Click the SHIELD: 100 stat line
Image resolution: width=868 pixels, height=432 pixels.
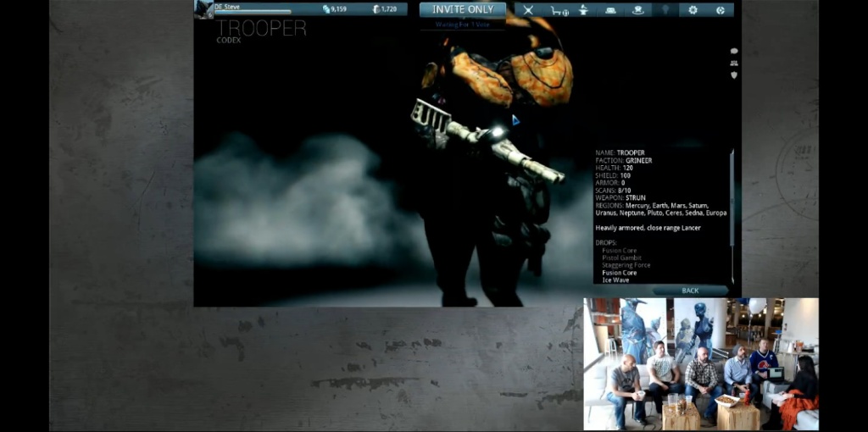point(613,175)
